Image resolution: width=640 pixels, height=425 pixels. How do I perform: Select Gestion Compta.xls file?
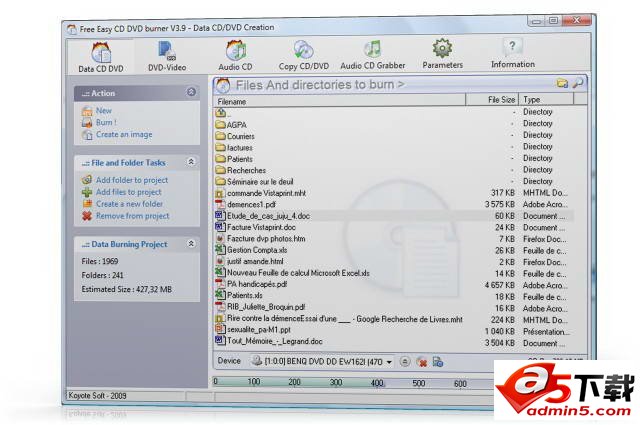394,250
